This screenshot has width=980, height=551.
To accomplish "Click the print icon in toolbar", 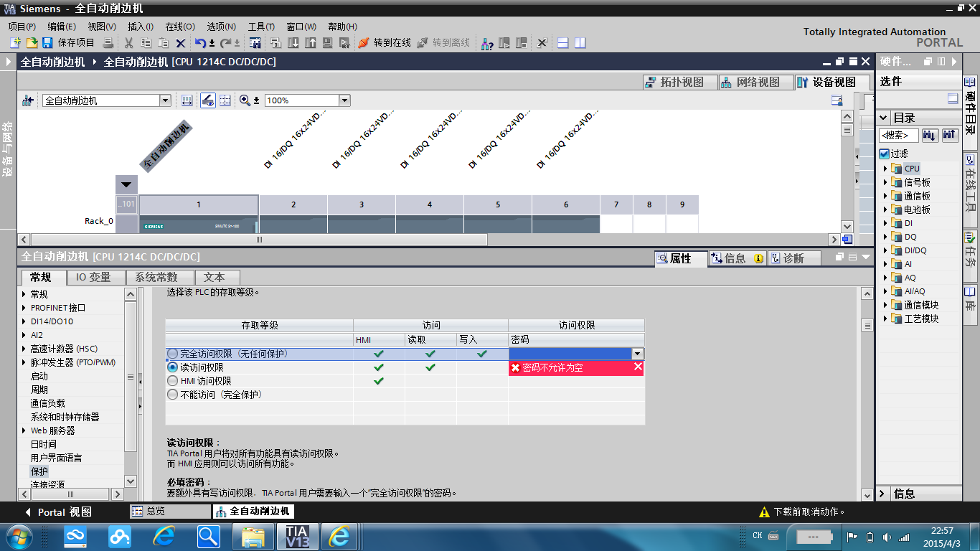I will coord(108,43).
